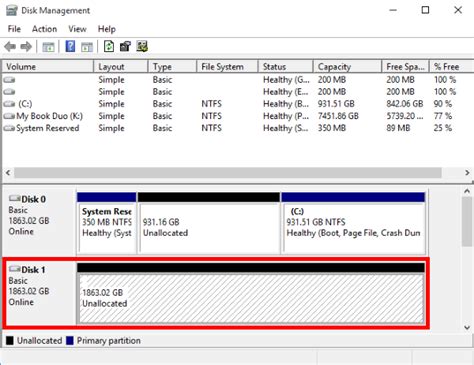Click the 7451.86 GB capacity cell

tap(338, 116)
